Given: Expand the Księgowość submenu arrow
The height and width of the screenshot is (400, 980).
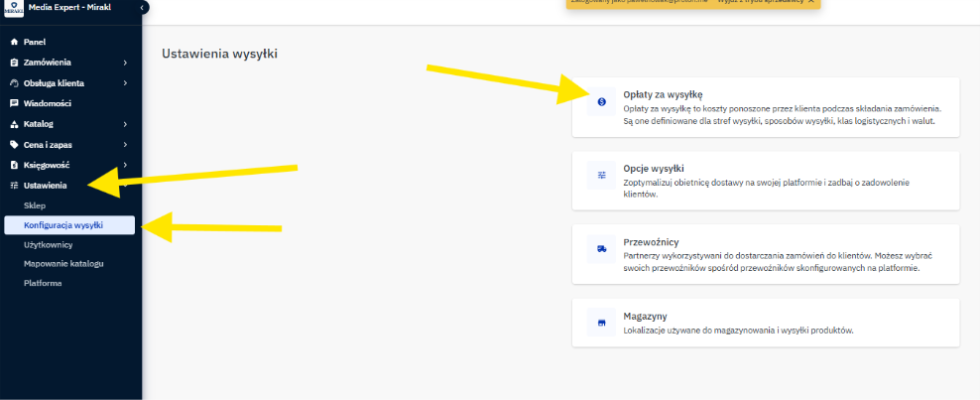Looking at the screenshot, I should tap(125, 165).
